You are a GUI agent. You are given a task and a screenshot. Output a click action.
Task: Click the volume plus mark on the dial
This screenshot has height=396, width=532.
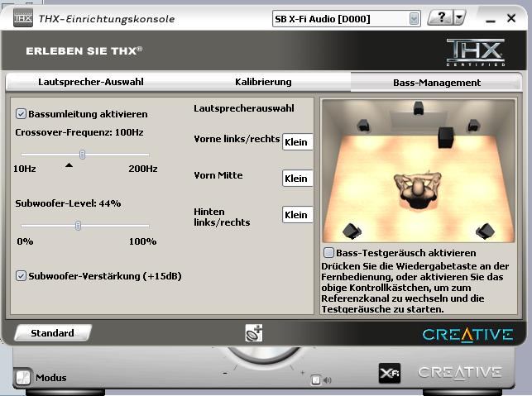tap(302, 373)
